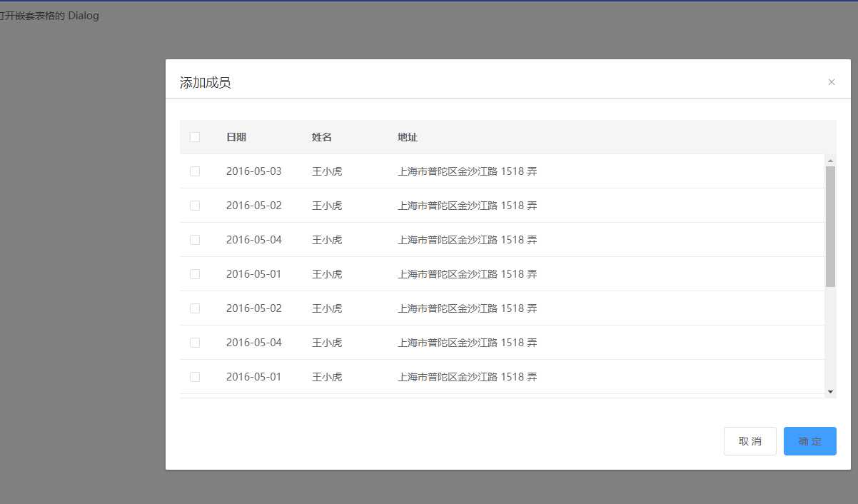Image resolution: width=858 pixels, height=504 pixels.
Task: Check the lower 2016-05-02 row's checkbox
Action: coord(195,308)
